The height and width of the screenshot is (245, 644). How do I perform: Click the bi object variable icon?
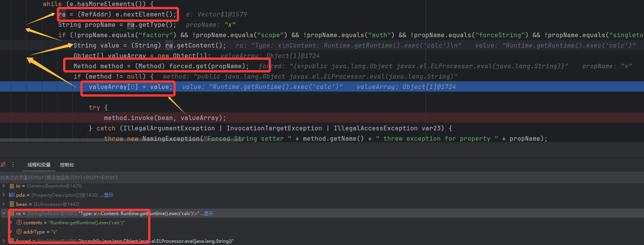tap(12, 186)
